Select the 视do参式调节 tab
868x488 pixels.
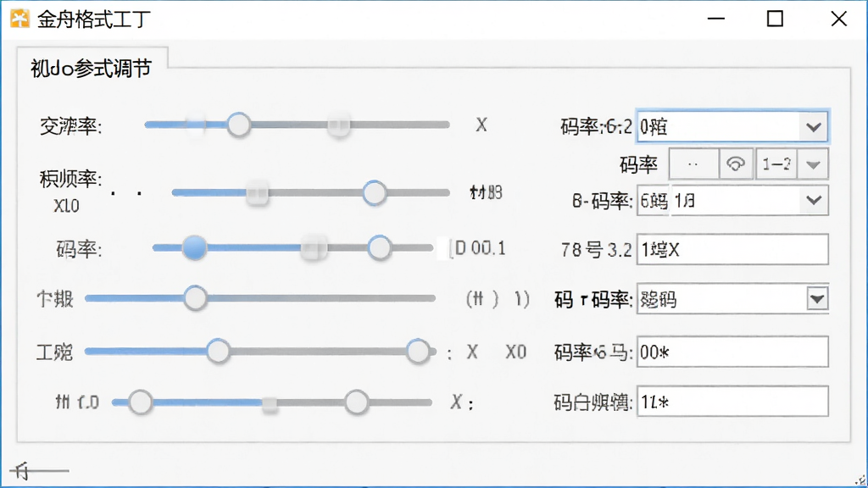click(x=92, y=68)
